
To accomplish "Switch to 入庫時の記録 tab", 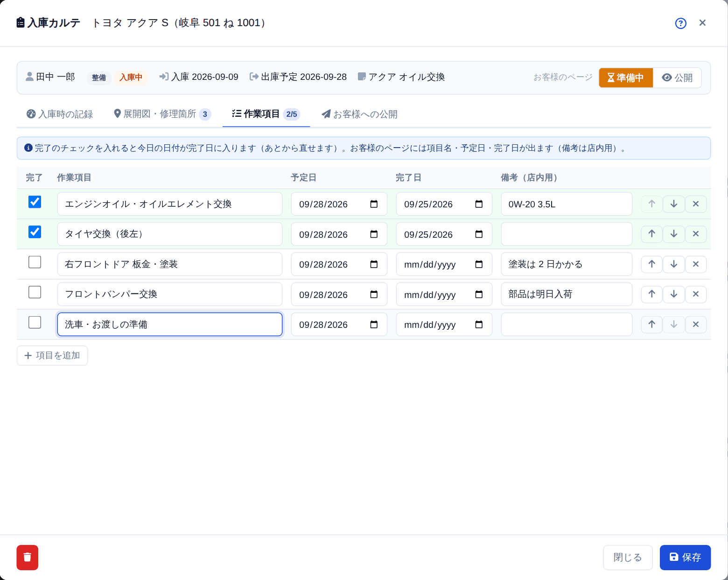I will 60,114.
